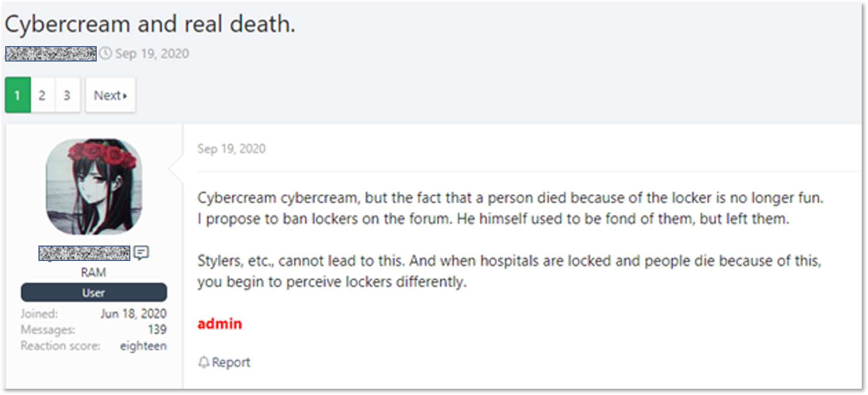Click the clock icon beside thread date
Viewport: 868px width, 395px height.
click(x=105, y=53)
